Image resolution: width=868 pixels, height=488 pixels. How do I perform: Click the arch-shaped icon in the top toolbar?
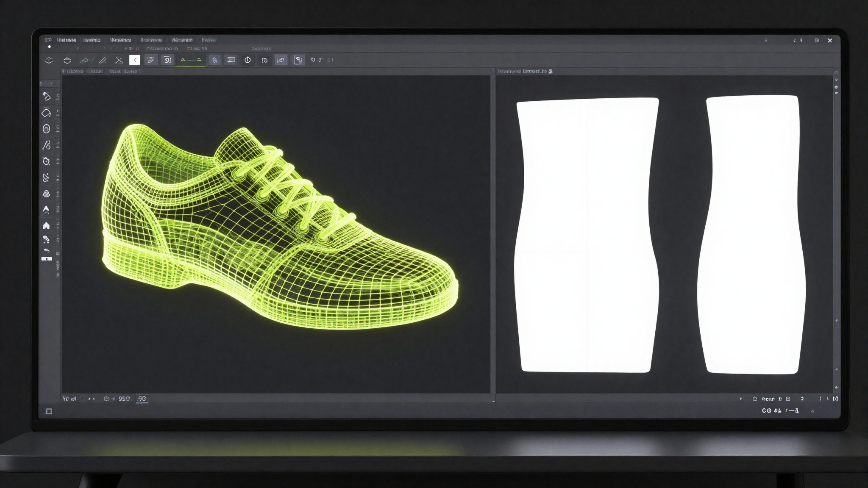(x=264, y=61)
